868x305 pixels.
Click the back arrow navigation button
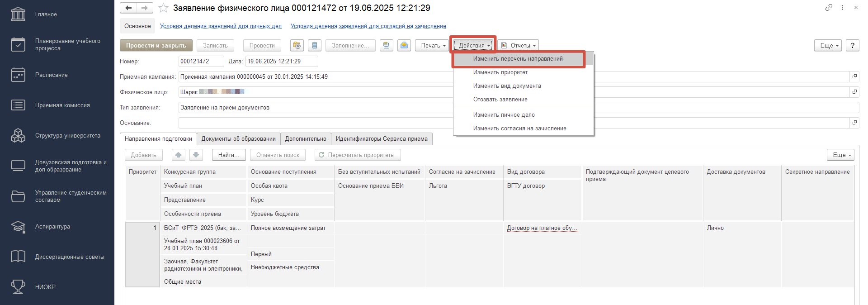(128, 8)
